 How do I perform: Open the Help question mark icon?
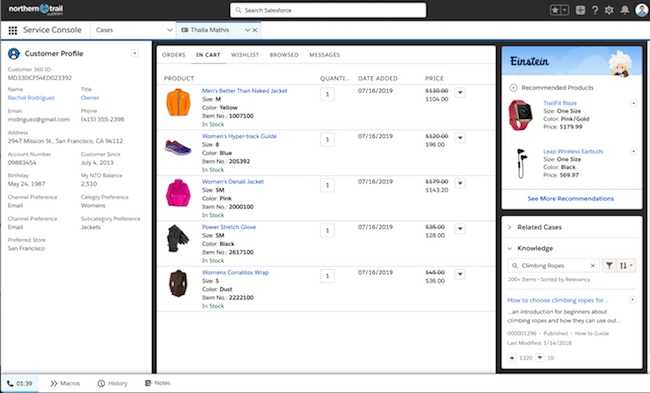[x=595, y=10]
